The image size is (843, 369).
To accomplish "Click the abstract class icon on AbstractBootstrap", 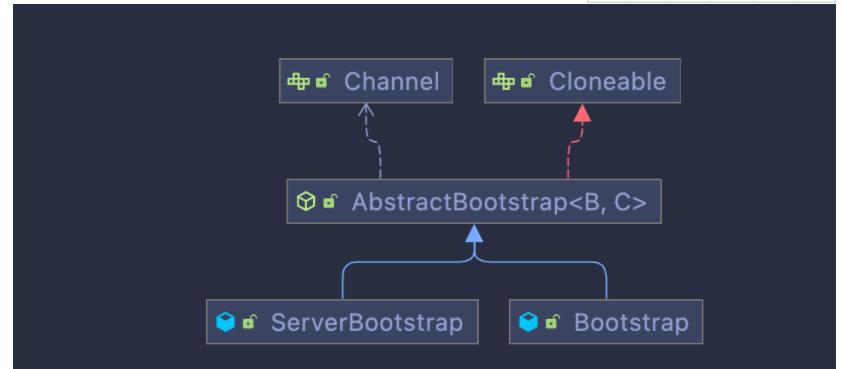I will point(306,202).
